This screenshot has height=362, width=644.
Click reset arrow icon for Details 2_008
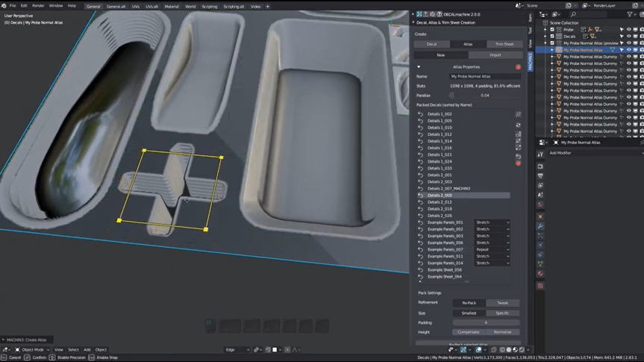tap(421, 196)
